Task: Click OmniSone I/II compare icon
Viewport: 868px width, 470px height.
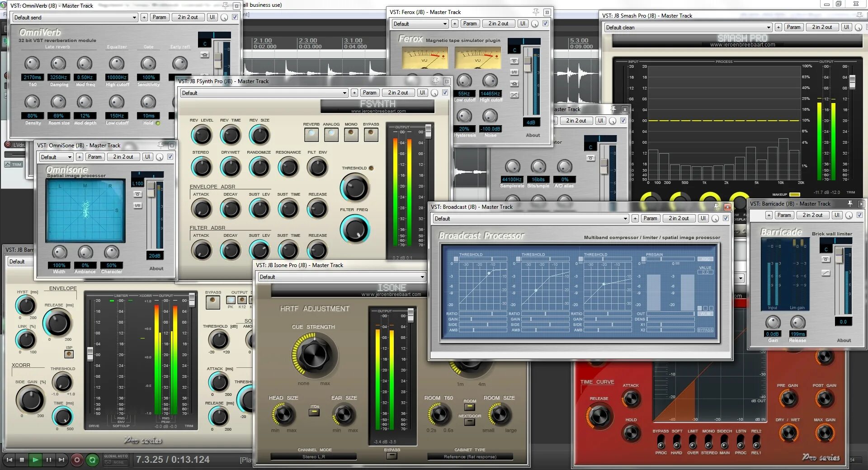Action: pos(138,205)
